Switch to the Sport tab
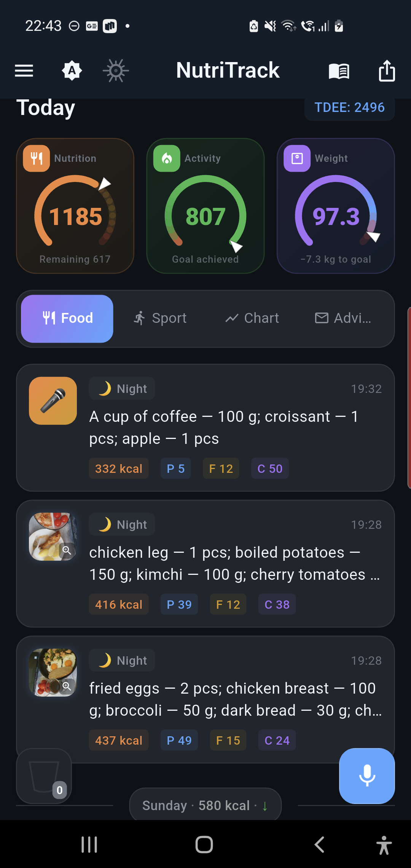 point(160,318)
